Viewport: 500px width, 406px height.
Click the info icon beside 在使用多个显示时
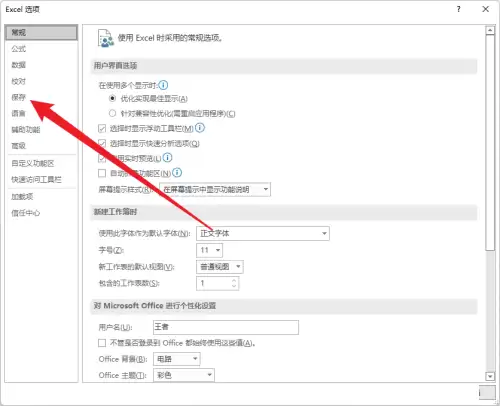click(x=163, y=85)
